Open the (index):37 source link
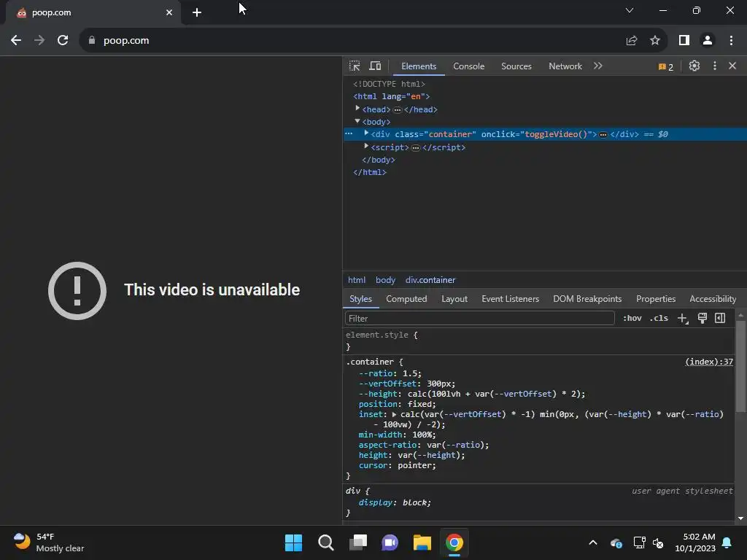This screenshot has width=747, height=560. tap(709, 362)
